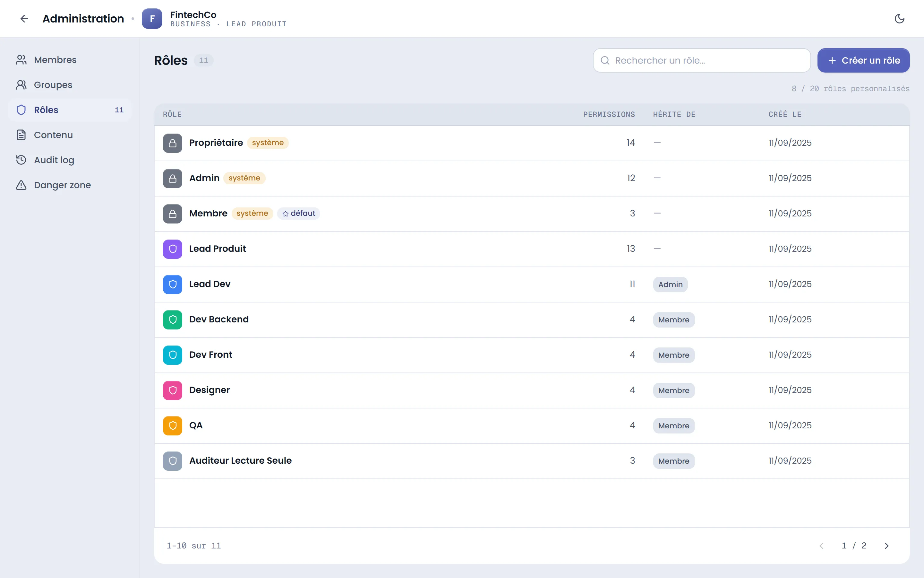Open Audit log section
This screenshot has width=924, height=578.
coord(70,160)
